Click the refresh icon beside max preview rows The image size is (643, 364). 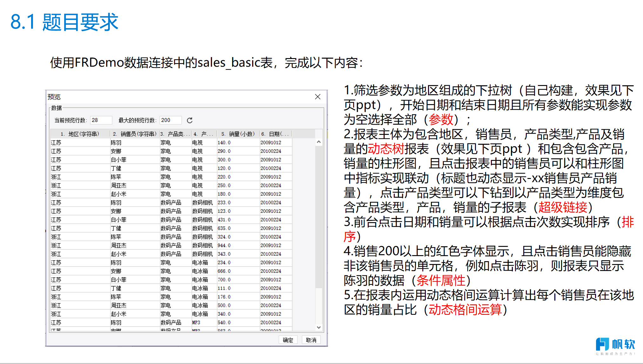click(x=190, y=120)
